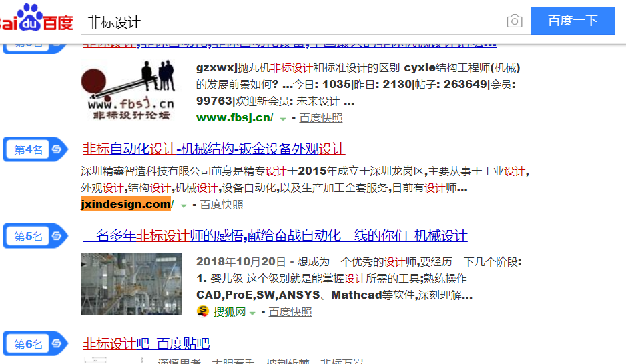Screen dimensions: 626x364
Task: Expand the dropdown arrow next to 搜狐网
Action: tap(252, 313)
